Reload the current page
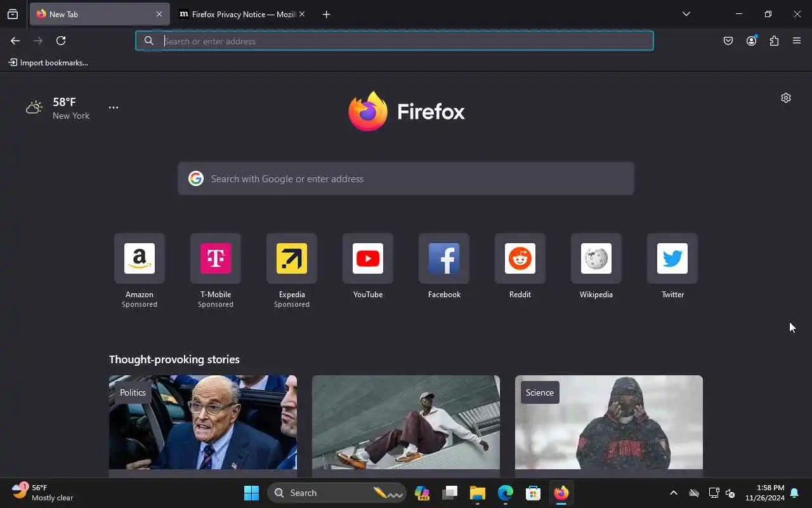The width and height of the screenshot is (812, 508). click(x=61, y=41)
